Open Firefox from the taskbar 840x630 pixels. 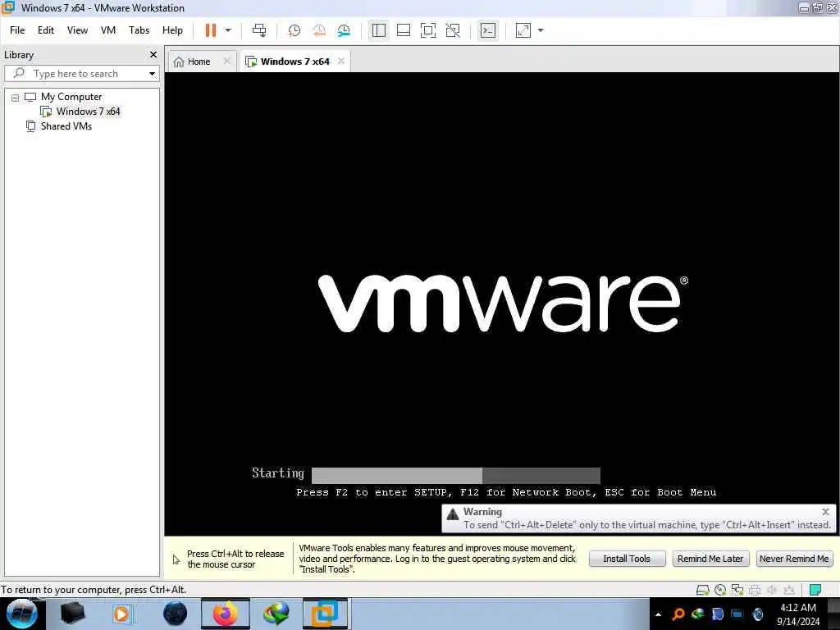[226, 614]
